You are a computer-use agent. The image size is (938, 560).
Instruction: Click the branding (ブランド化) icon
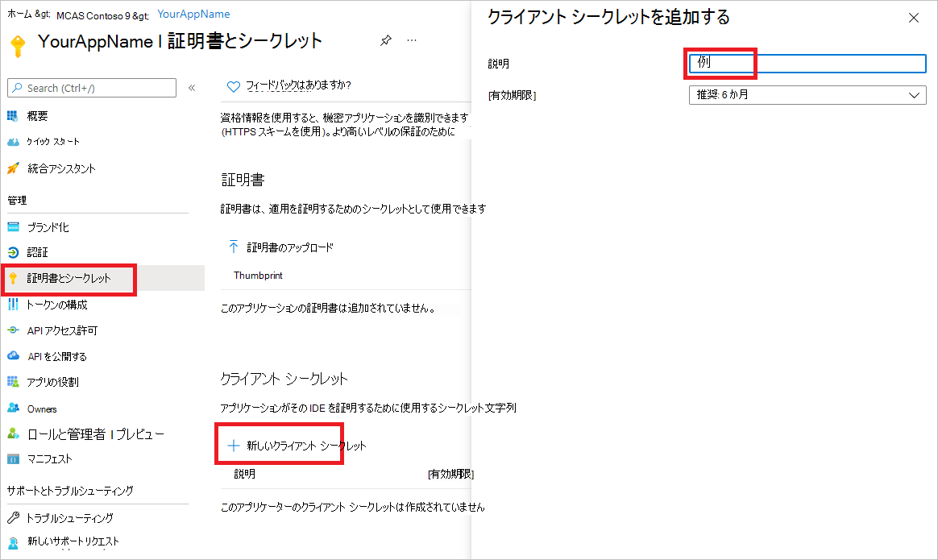pyautogui.click(x=13, y=226)
